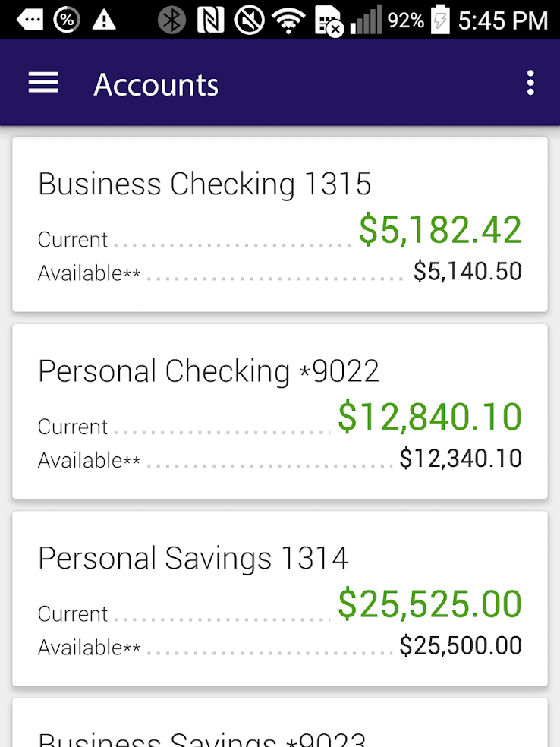
Task: Tap the Accounts header title
Action: coord(156,85)
